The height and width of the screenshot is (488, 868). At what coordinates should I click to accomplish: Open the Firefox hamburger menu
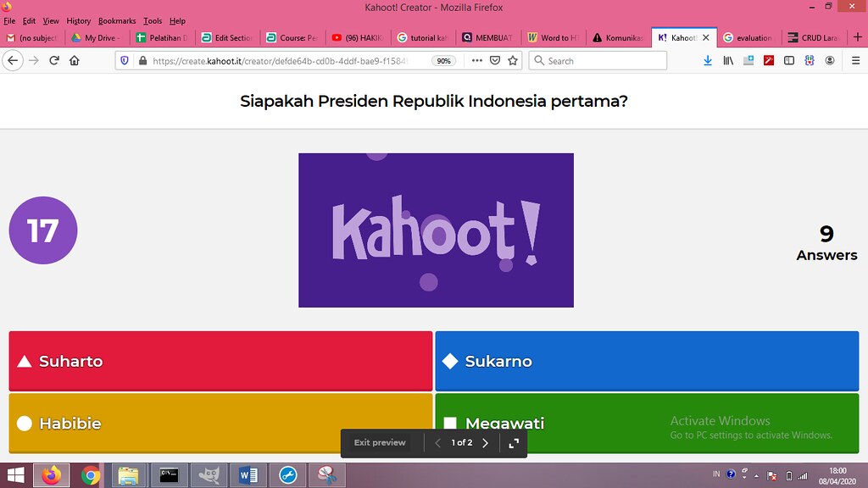(x=855, y=61)
